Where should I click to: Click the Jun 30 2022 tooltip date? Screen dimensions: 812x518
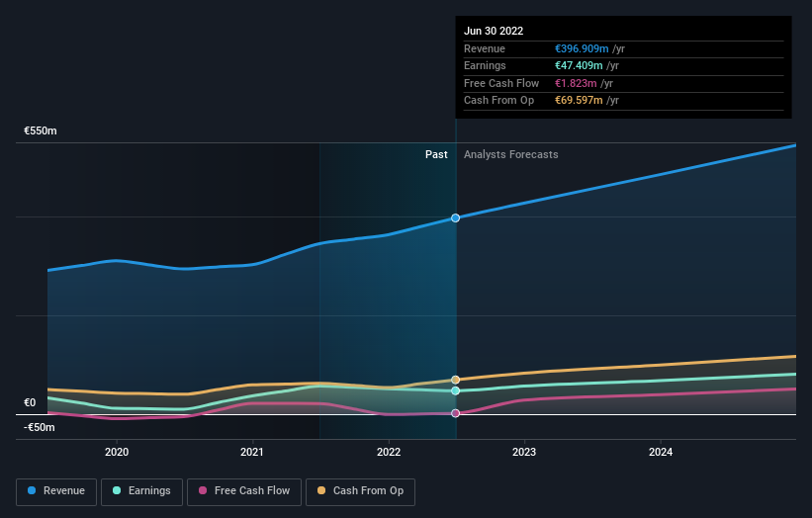[494, 31]
